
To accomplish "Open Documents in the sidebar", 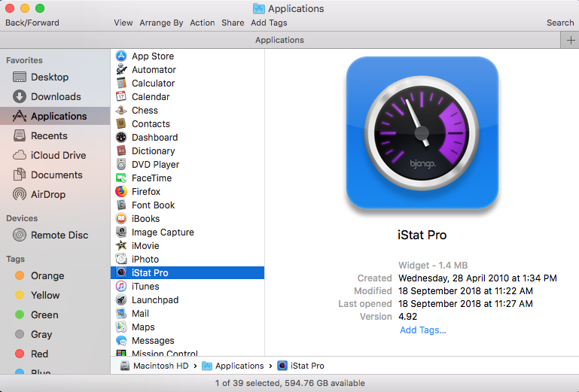I will tap(55, 175).
